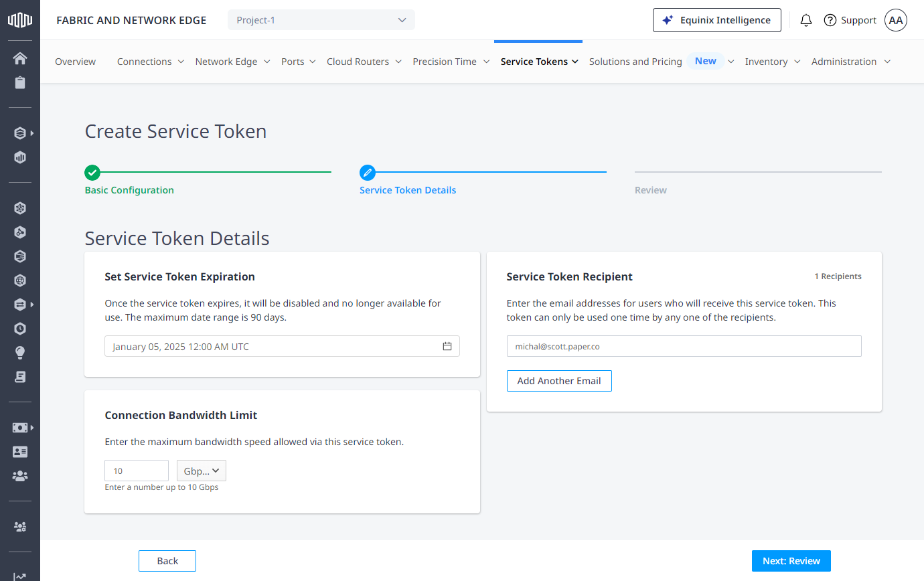924x581 pixels.
Task: Open the Inventory menu
Action: click(773, 62)
